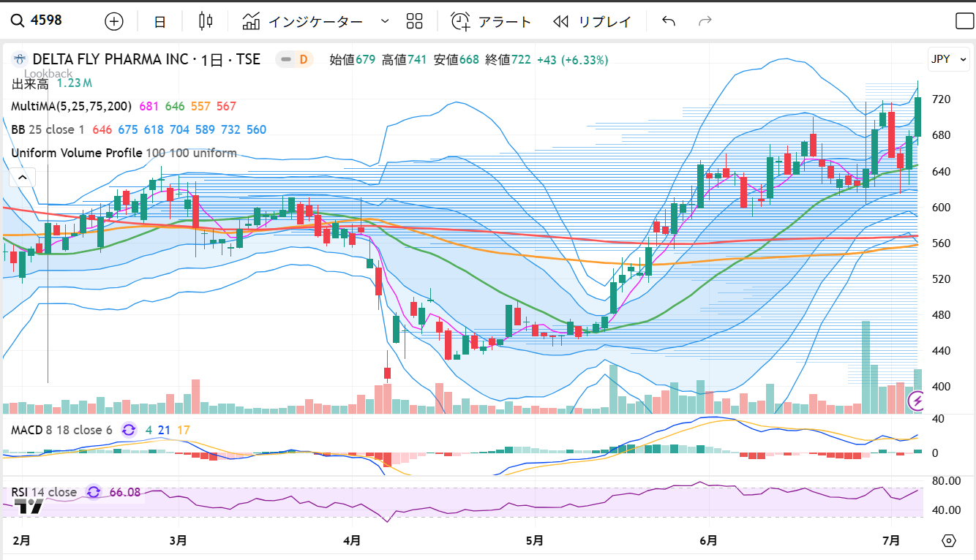Click DELTA FLY PHARMA INC symbol title
976x560 pixels.
[109, 59]
